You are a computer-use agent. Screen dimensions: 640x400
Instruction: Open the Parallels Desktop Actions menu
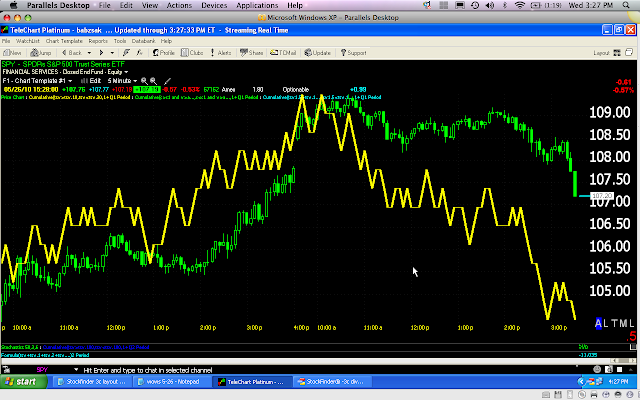[x=179, y=5]
